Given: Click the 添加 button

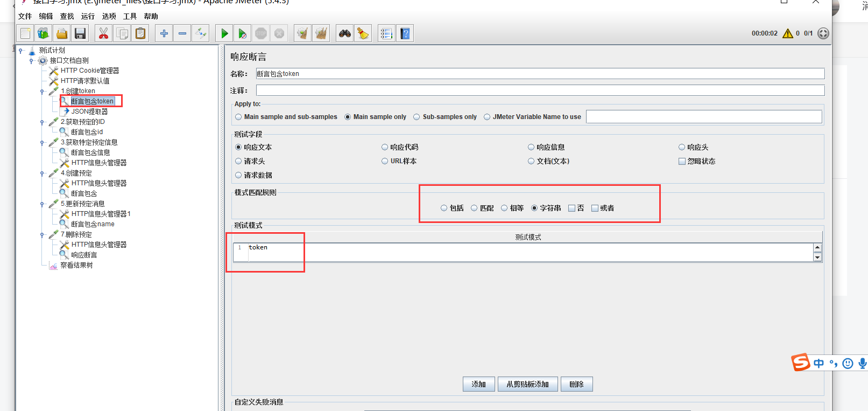Looking at the screenshot, I should pyautogui.click(x=479, y=384).
